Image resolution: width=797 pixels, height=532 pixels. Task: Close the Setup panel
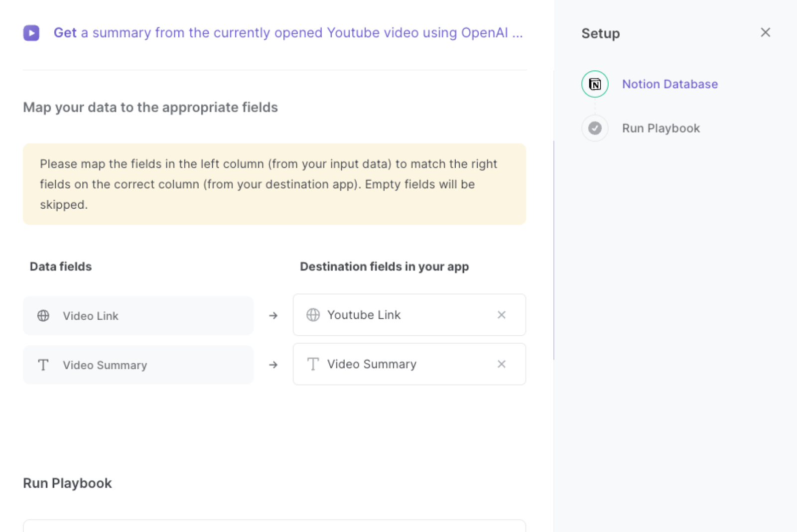click(765, 32)
